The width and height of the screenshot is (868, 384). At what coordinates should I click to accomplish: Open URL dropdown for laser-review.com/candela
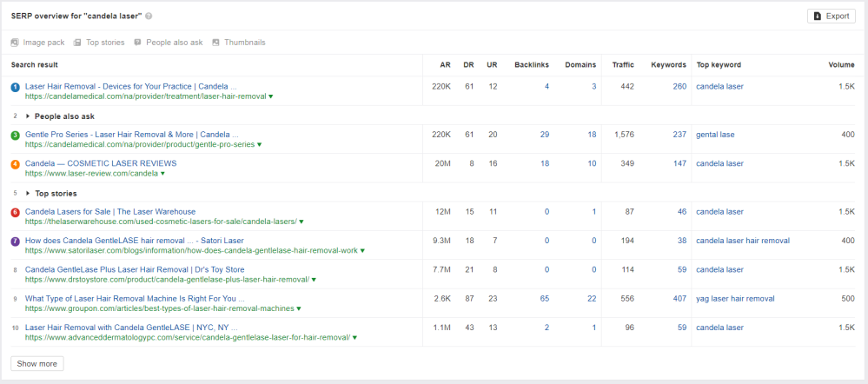pos(162,174)
